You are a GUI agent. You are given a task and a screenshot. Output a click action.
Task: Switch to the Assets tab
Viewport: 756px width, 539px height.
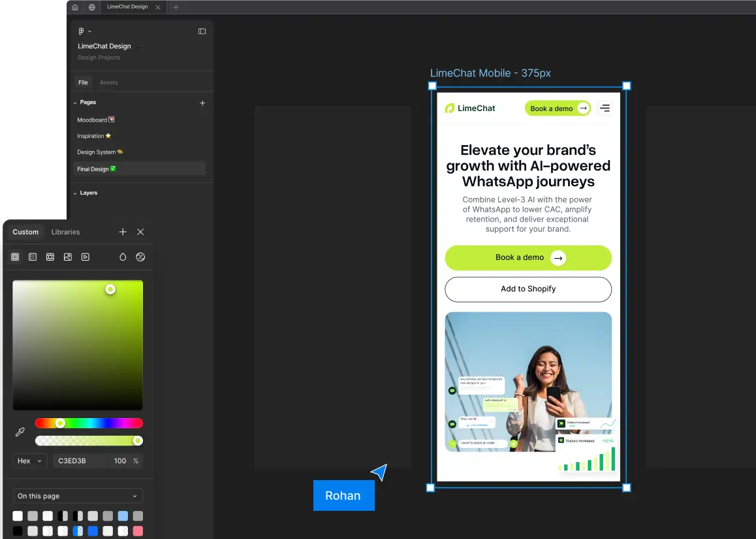tap(108, 82)
